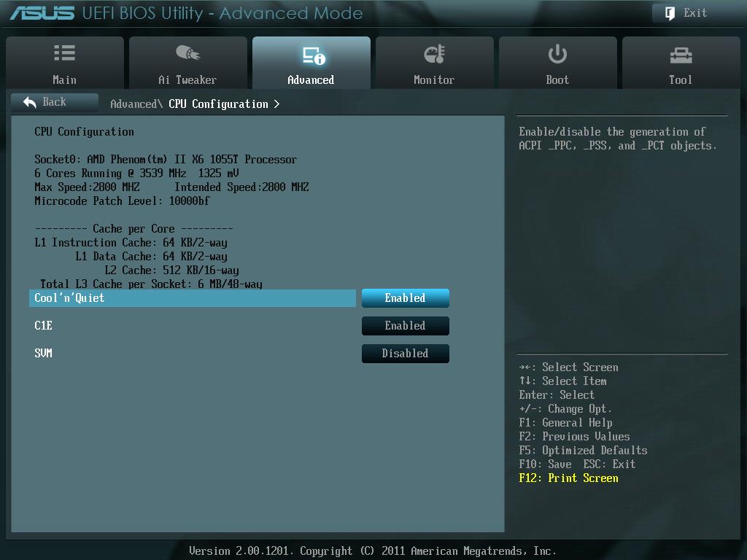
Task: Change the SVM Disabled option
Action: pos(406,354)
